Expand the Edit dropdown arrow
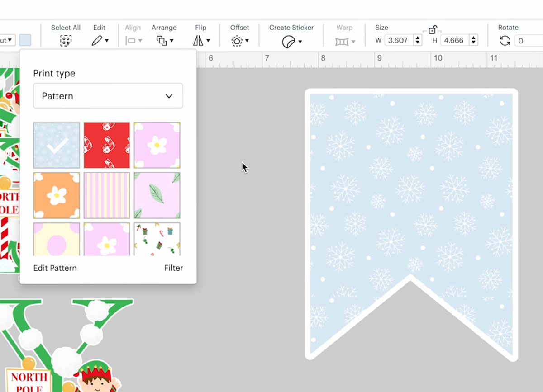Image resolution: width=543 pixels, height=392 pixels. [107, 41]
